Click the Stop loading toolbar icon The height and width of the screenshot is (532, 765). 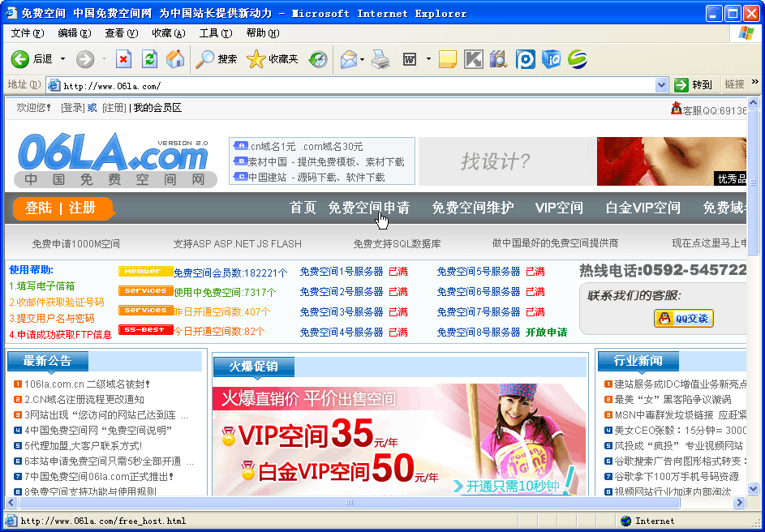123,59
